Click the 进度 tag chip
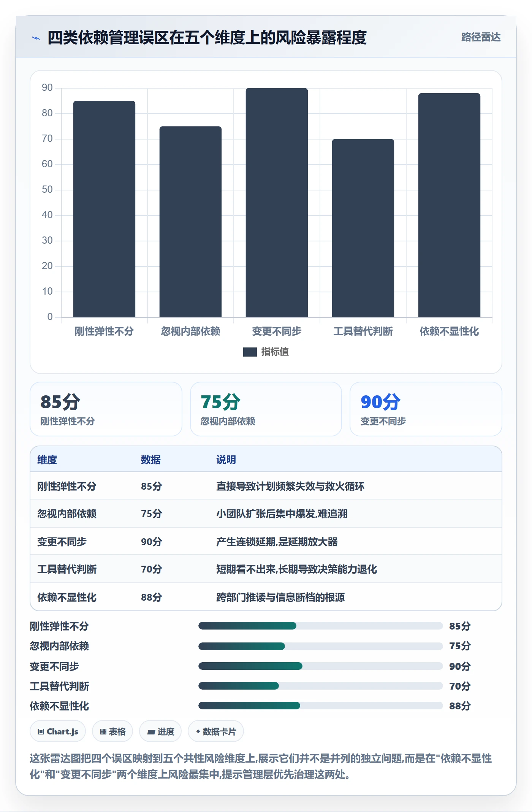This screenshot has width=532, height=812. [x=160, y=731]
